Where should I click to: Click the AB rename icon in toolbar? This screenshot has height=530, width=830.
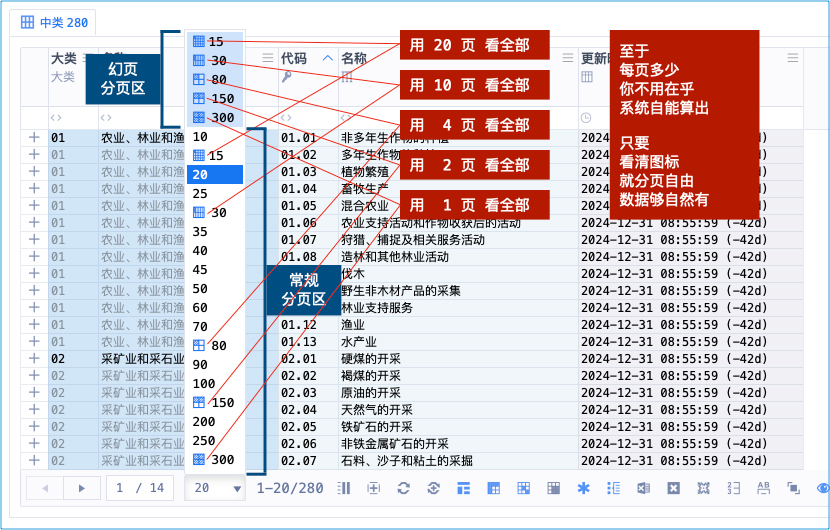[764, 488]
